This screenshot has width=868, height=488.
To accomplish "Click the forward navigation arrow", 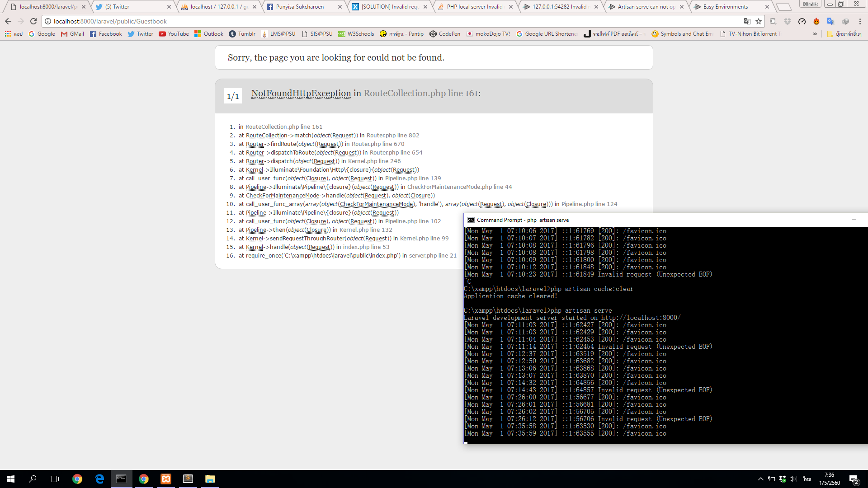I will point(21,21).
